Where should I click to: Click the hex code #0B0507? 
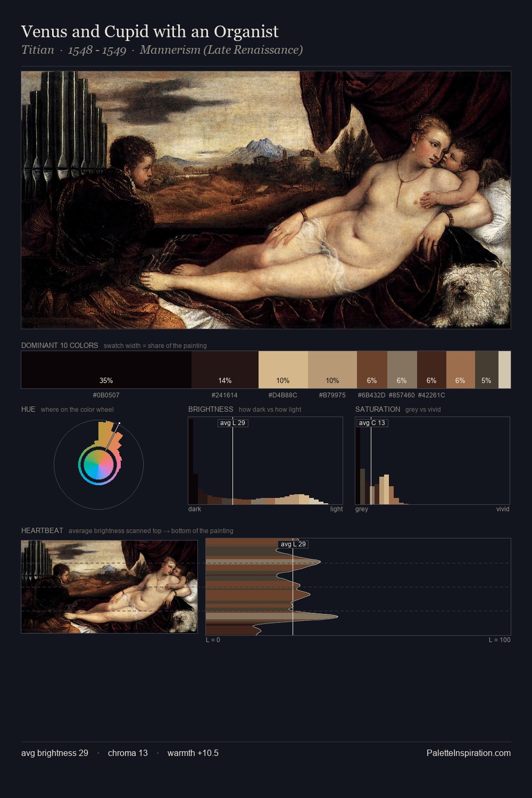pyautogui.click(x=106, y=395)
